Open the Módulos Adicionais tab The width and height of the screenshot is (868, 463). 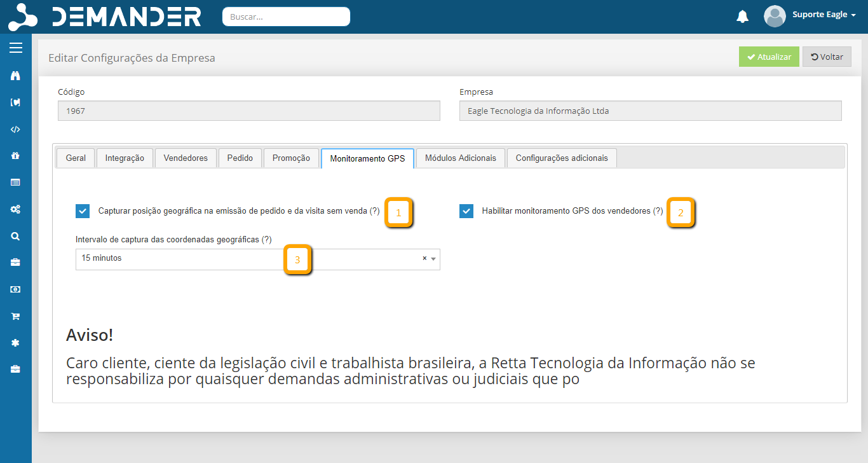click(461, 158)
